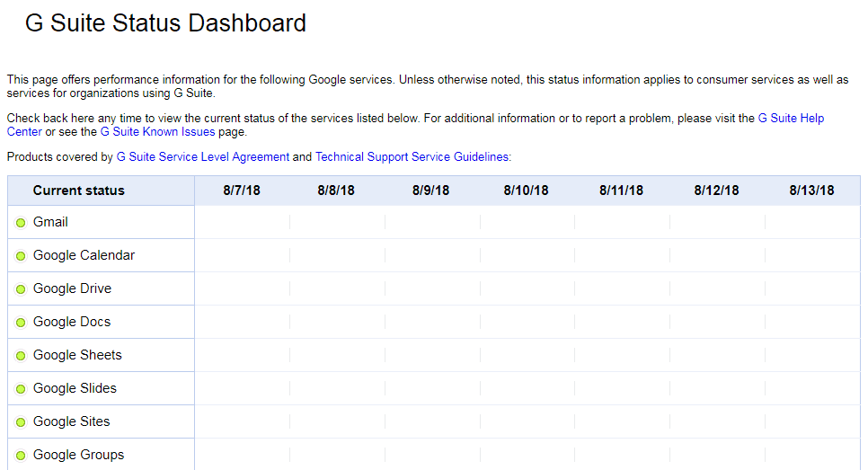Viewport: 868px width, 470px height.
Task: Click the Google Sites service name
Action: coord(71,421)
